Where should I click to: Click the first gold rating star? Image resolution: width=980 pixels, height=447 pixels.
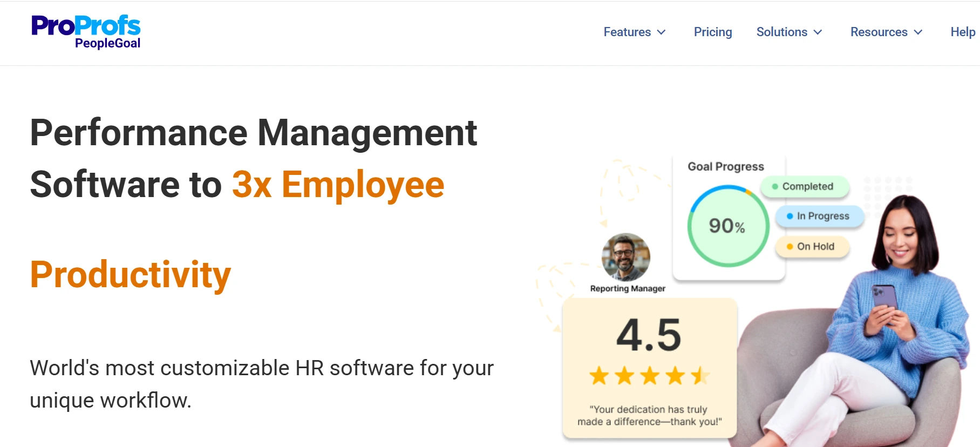pyautogui.click(x=599, y=375)
